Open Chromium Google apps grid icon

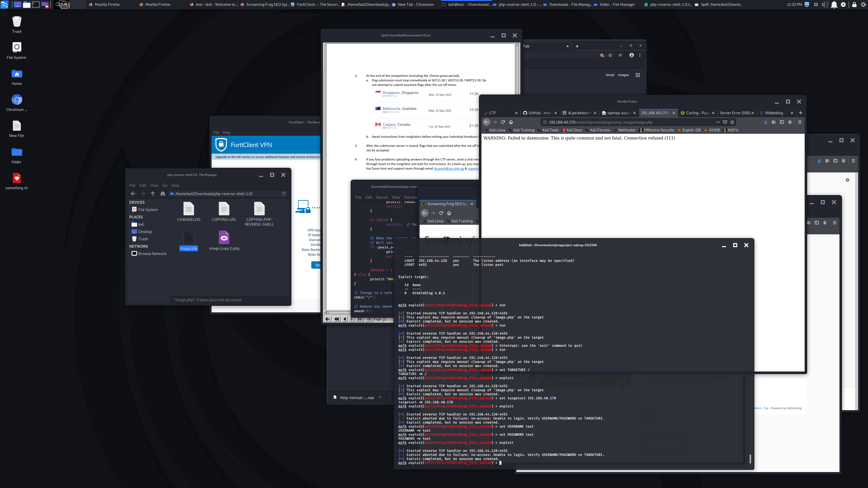pos(637,75)
